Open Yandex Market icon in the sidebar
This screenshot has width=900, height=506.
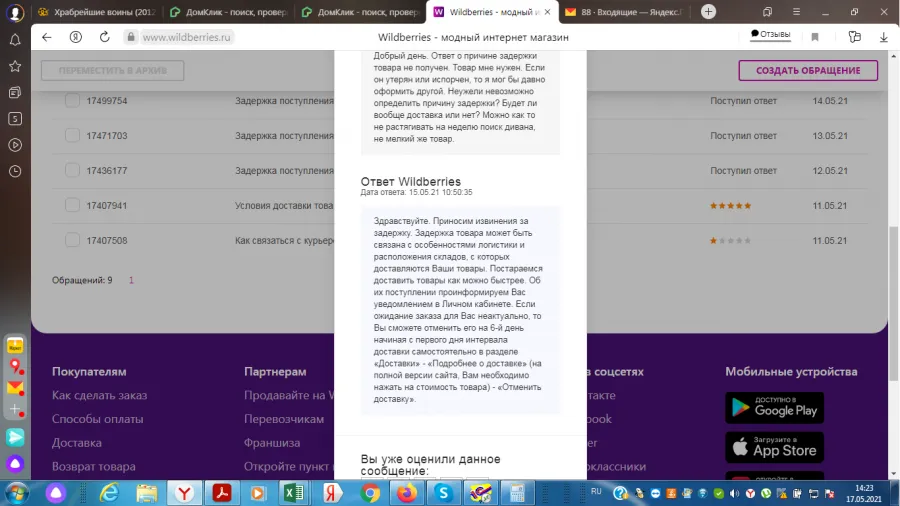(x=15, y=346)
